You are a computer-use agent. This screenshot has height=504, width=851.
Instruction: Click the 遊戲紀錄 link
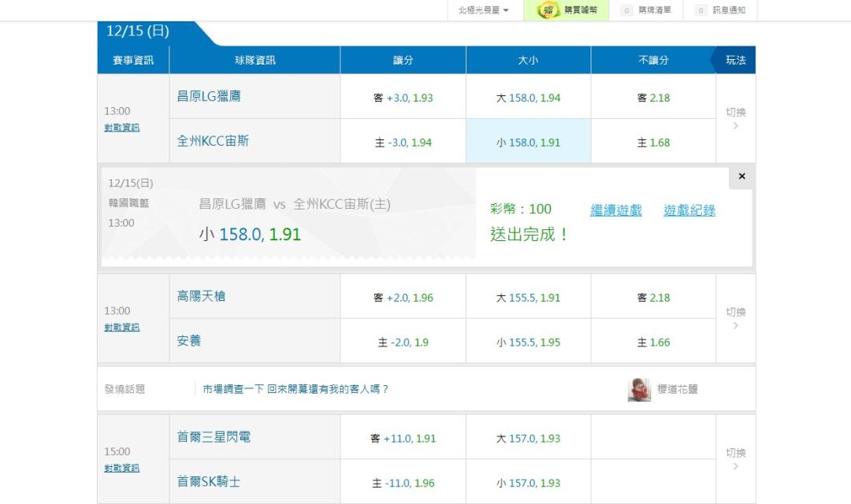tap(689, 210)
